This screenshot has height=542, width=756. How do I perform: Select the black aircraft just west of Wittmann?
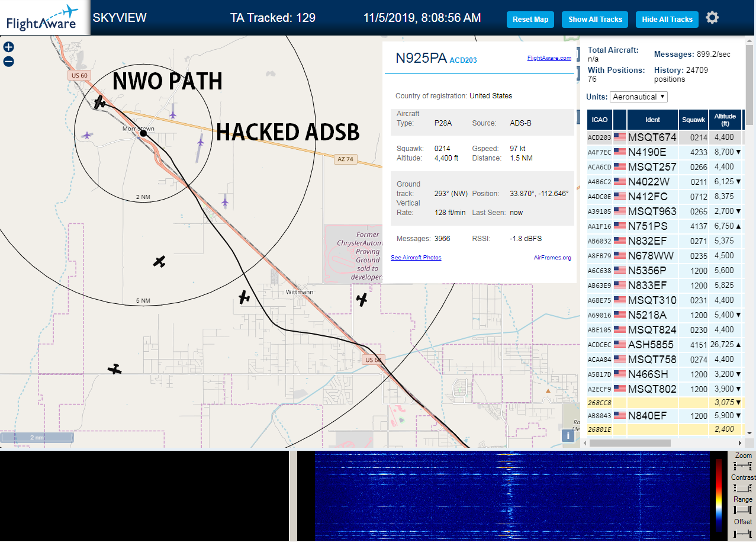[244, 297]
